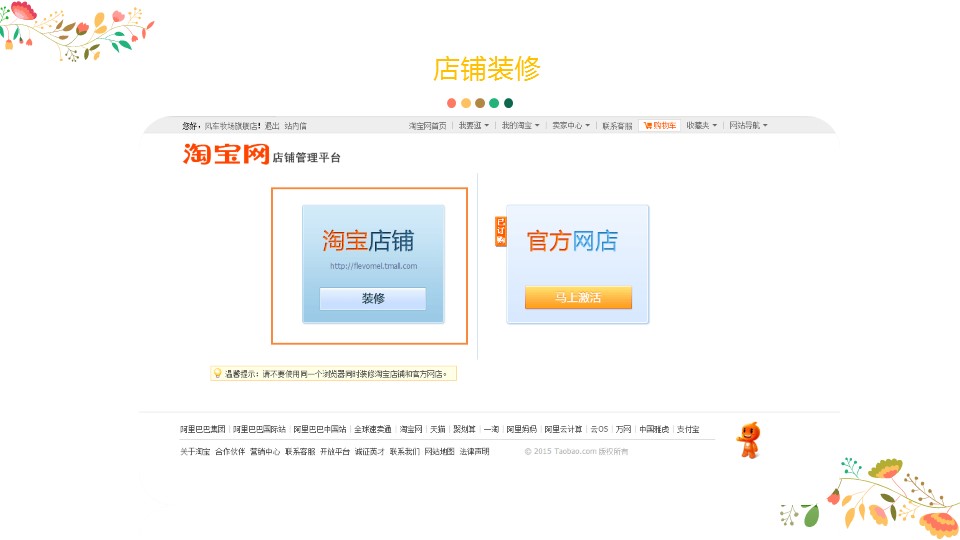Open the 合作伙伴 footer link
Image resolution: width=960 pixels, height=540 pixels.
230,451
